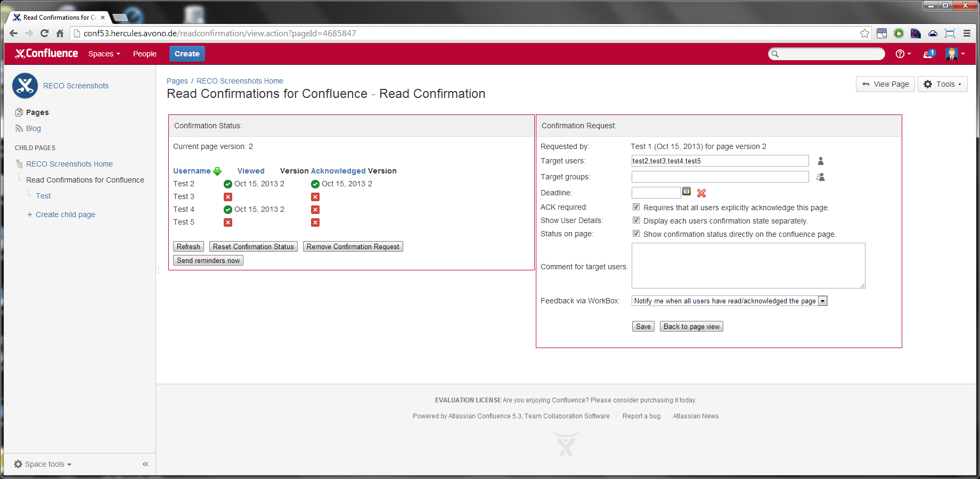Click Remove Confirmation Request button

(x=353, y=246)
